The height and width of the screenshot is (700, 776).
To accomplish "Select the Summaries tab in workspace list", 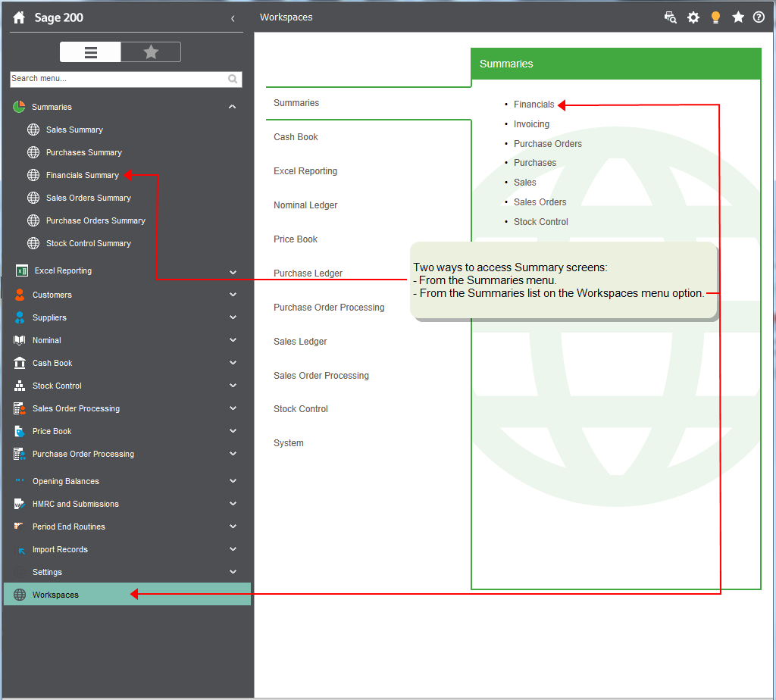I will [296, 102].
